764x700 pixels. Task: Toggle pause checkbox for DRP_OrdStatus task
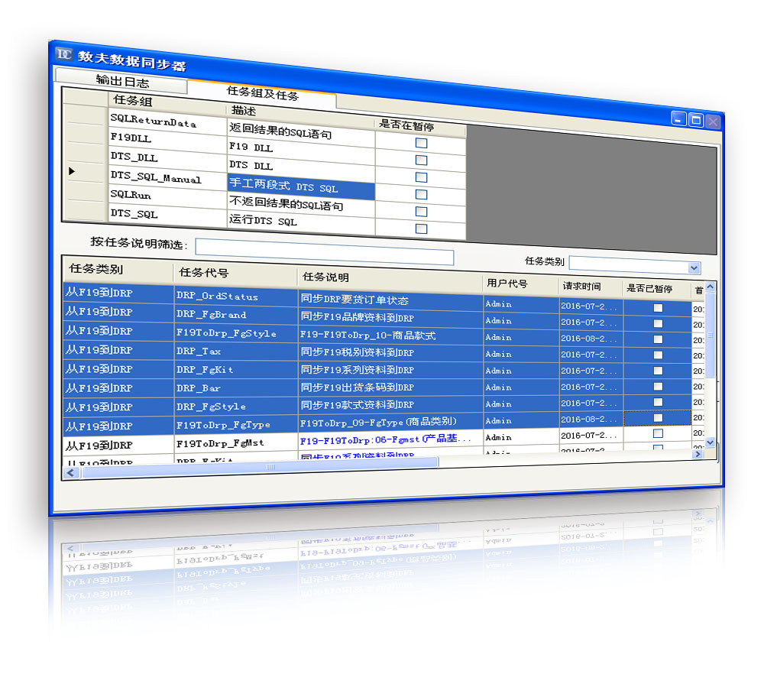[x=658, y=307]
